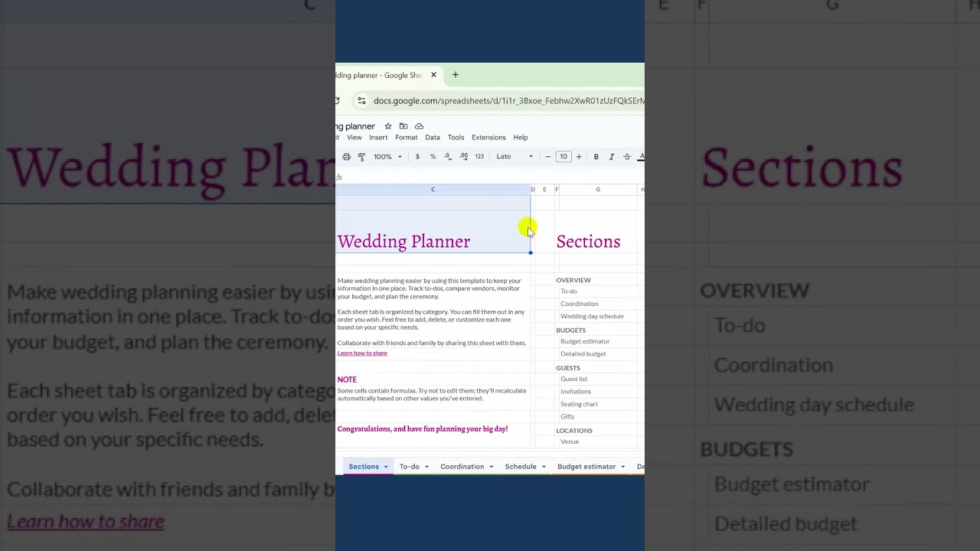
Task: Open the Lato font dropdown
Action: [x=514, y=157]
